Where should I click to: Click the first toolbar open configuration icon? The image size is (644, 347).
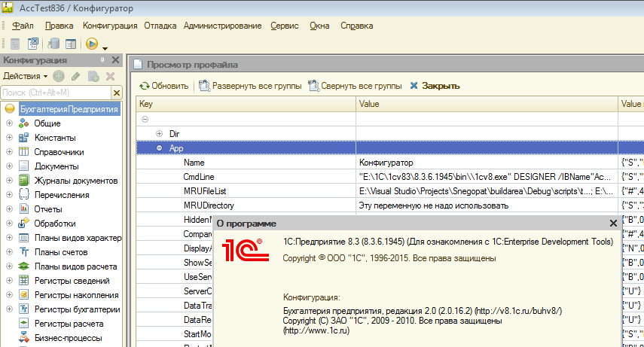15,44
